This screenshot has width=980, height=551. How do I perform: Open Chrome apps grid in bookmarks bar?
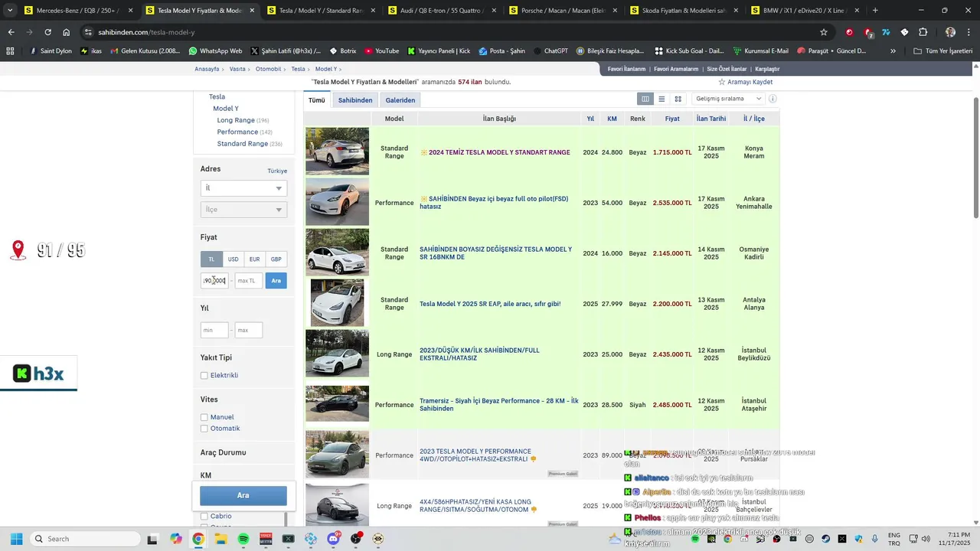(10, 51)
